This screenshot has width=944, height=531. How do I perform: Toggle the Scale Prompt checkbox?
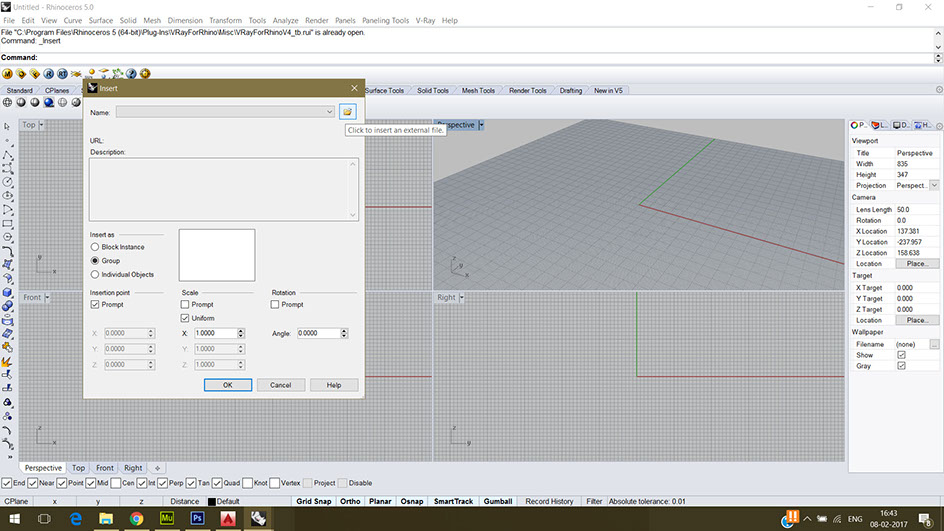coord(185,305)
